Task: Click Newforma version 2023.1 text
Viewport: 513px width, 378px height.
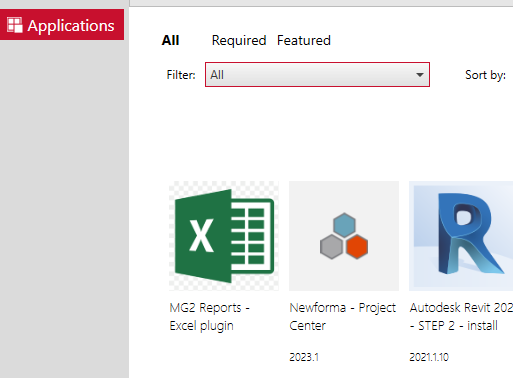Action: pos(304,357)
